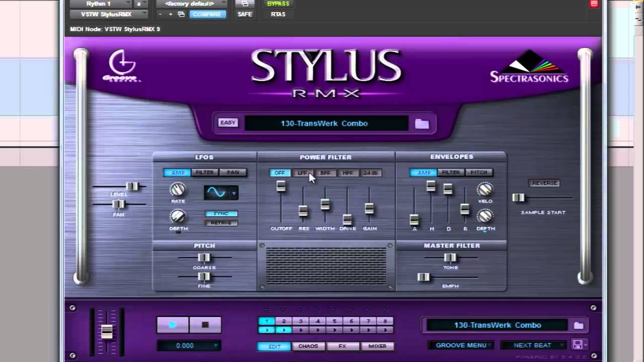Toggle the 24 dB filter slope

click(x=371, y=173)
